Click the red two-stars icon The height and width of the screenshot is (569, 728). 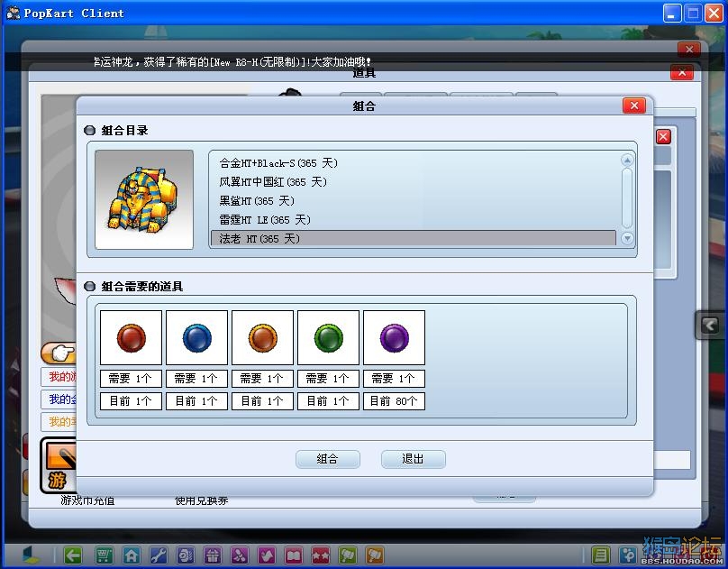321,555
